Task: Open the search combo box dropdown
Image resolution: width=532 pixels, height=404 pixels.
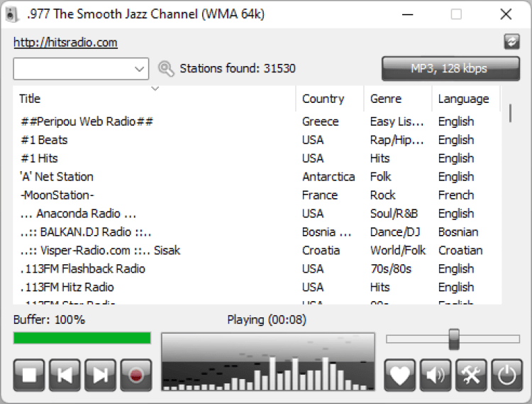Action: point(139,69)
